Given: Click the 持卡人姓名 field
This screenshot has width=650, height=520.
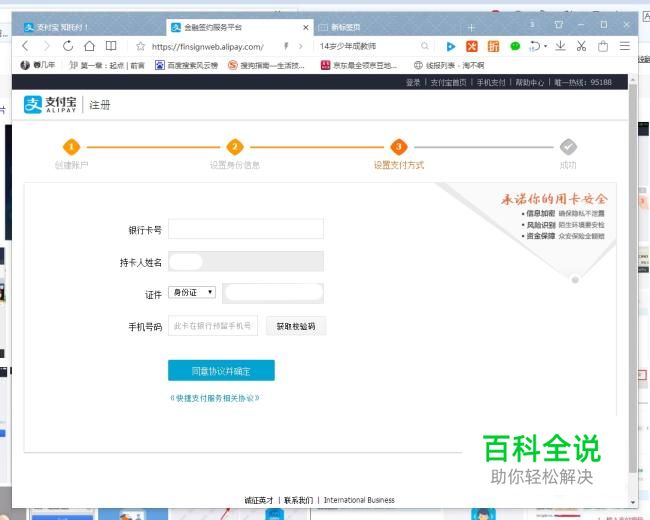Looking at the screenshot, I should click(x=246, y=261).
